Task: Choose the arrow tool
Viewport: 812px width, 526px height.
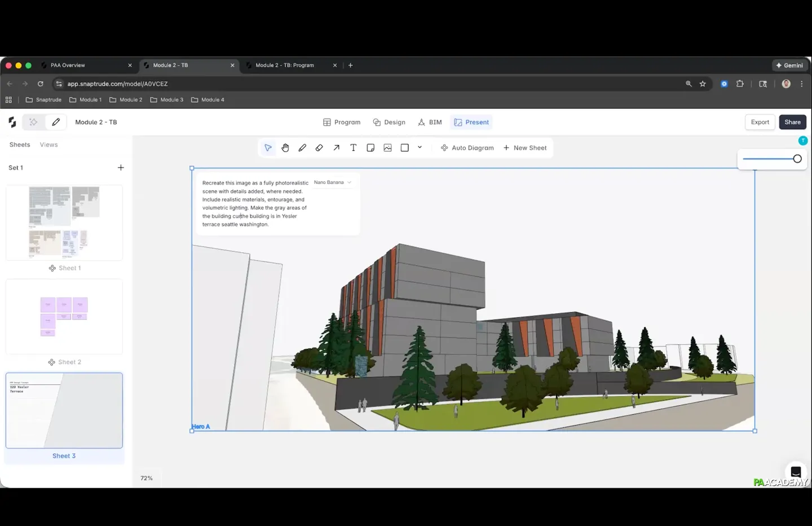Action: coord(336,148)
